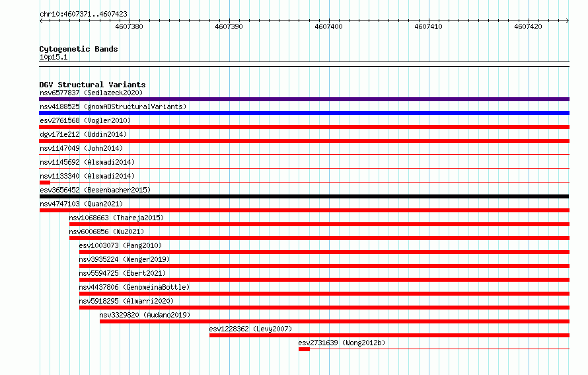
Task: Click the left arrow end of ruler
Action: tap(41, 21)
